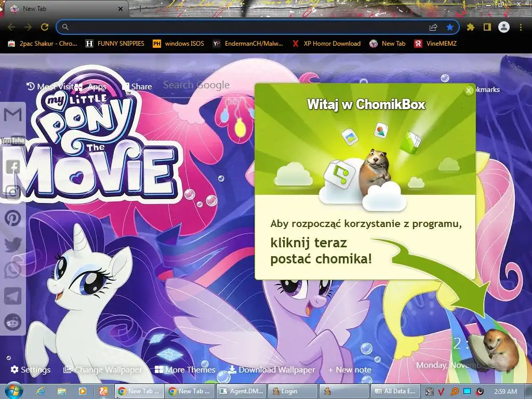The width and height of the screenshot is (532, 399).
Task: Switch to the Login taskbar window
Action: click(x=293, y=391)
